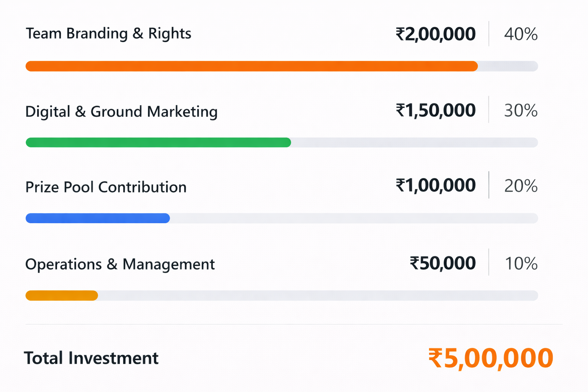Select the ₹2,00,000 amount
The height and width of the screenshot is (392, 588).
[436, 34]
